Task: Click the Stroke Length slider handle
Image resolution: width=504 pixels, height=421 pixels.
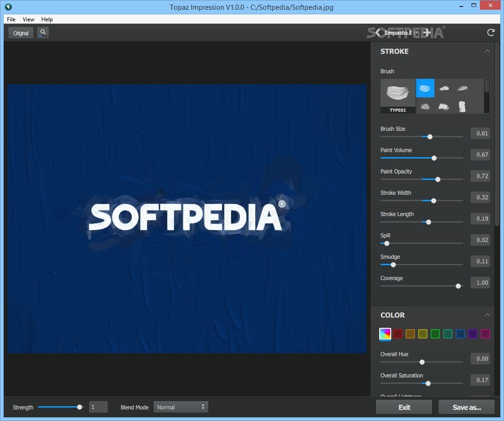Action: click(428, 222)
